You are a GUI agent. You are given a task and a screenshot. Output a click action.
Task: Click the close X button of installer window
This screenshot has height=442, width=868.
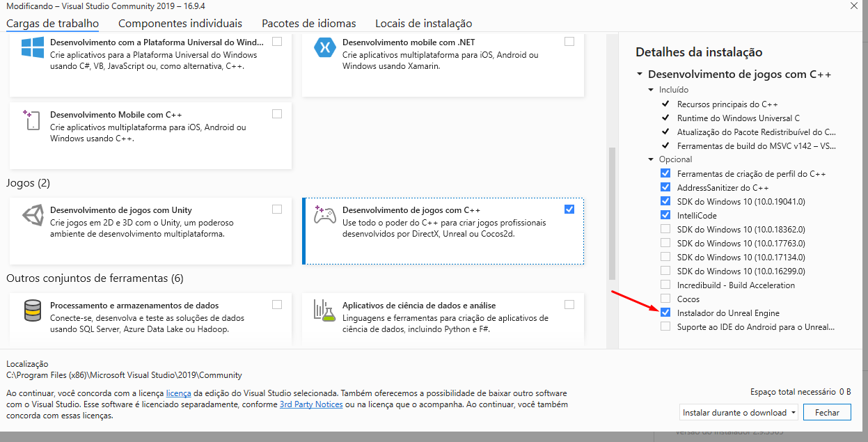(853, 5)
